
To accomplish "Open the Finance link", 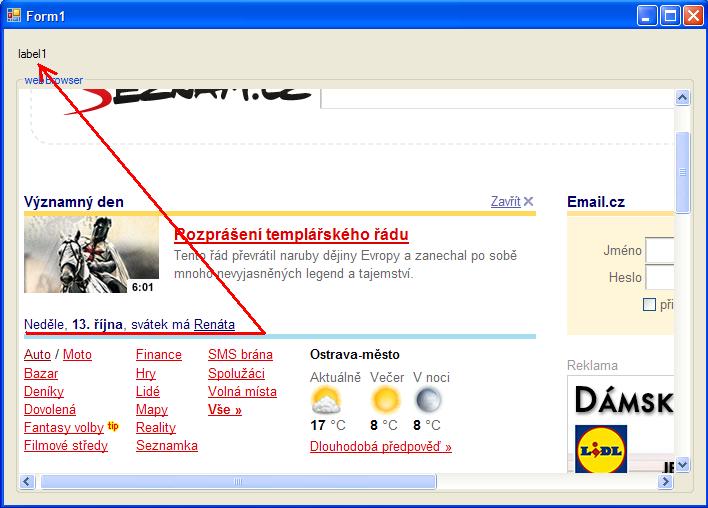I will pyautogui.click(x=158, y=354).
